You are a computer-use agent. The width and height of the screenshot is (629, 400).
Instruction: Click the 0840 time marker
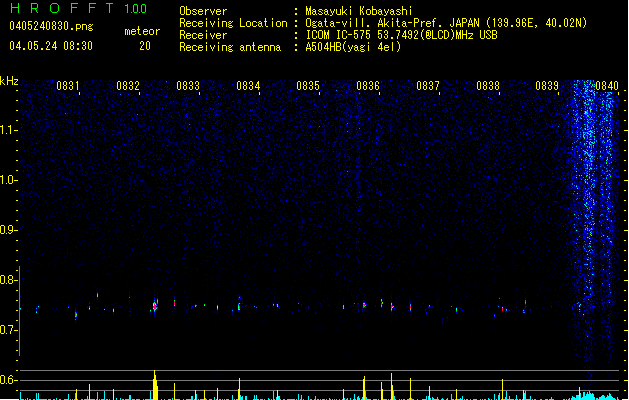tap(607, 86)
